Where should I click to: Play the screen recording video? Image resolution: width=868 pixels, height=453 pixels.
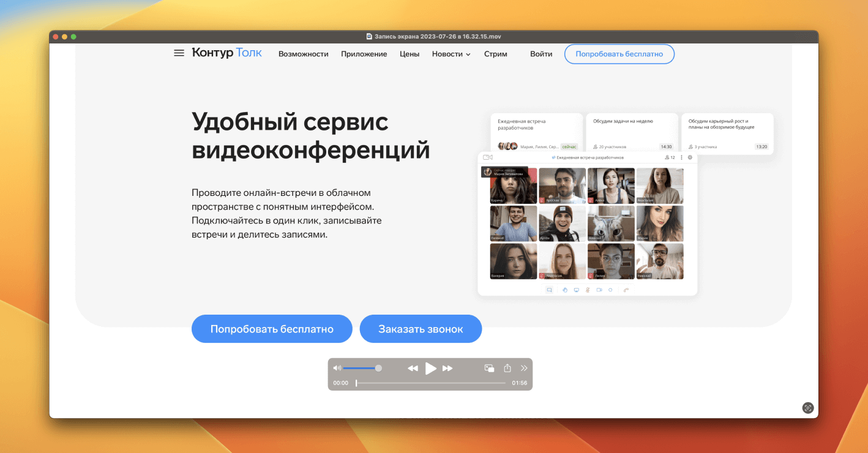pyautogui.click(x=431, y=368)
